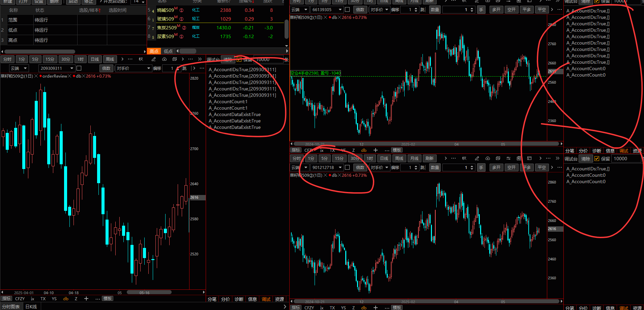Click the 10000 retain-count field in bottom-right console
644x310 pixels.
[626, 159]
